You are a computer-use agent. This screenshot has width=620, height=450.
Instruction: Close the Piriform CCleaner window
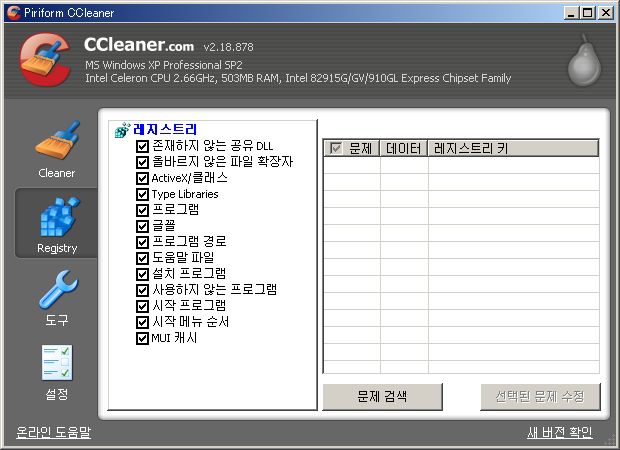[606, 13]
